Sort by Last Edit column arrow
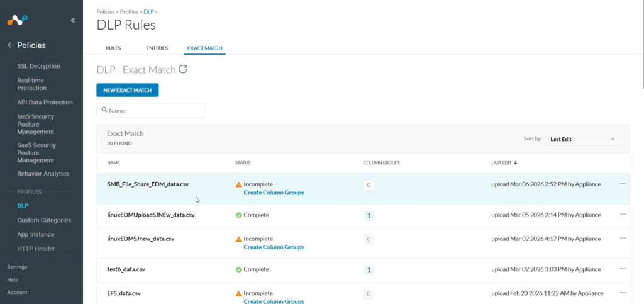 click(x=516, y=162)
